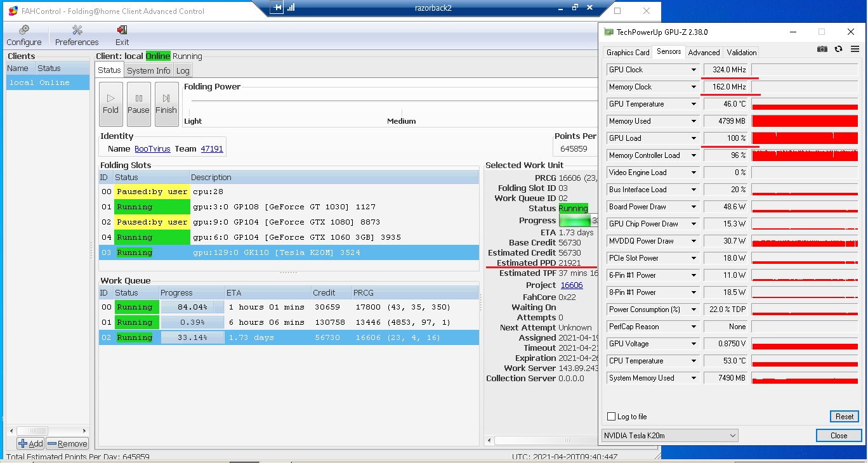868x463 pixels.
Task: Click Remove below the Clients list
Action: coord(67,444)
